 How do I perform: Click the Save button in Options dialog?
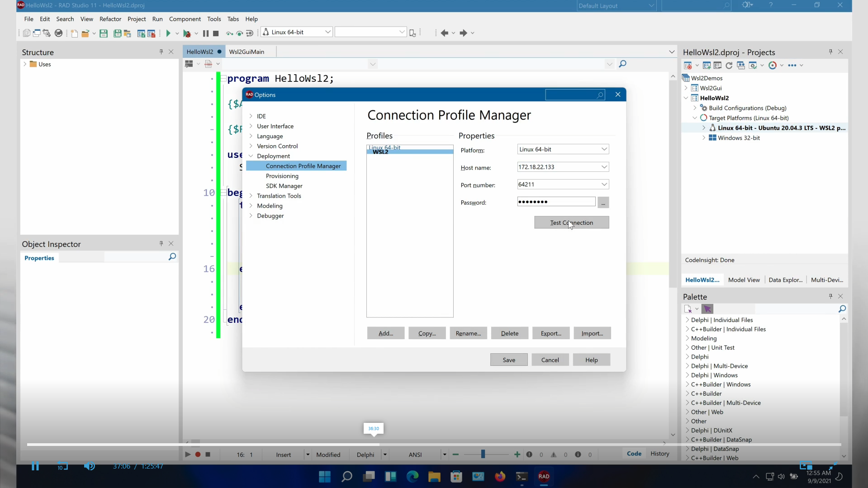pos(509,360)
